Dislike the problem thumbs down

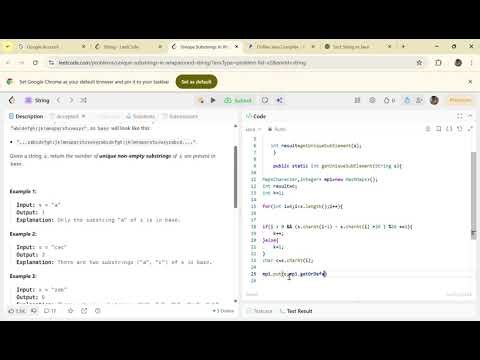34,311
